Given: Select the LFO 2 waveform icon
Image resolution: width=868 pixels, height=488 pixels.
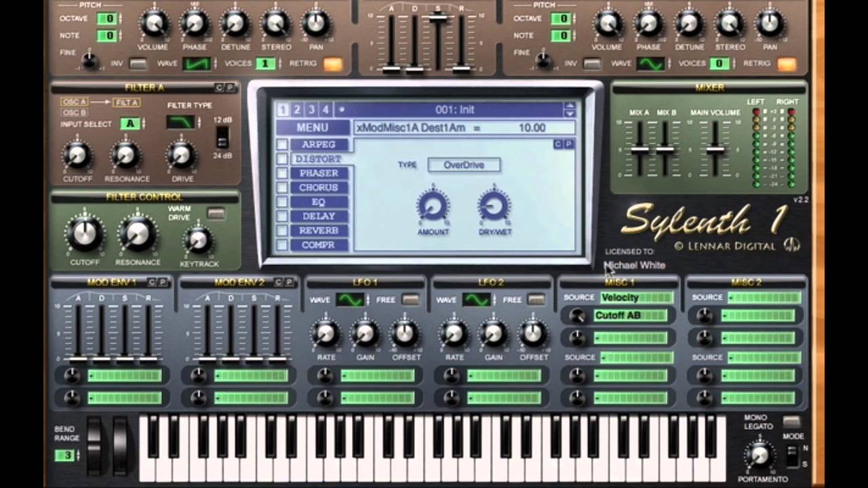Looking at the screenshot, I should click(477, 300).
